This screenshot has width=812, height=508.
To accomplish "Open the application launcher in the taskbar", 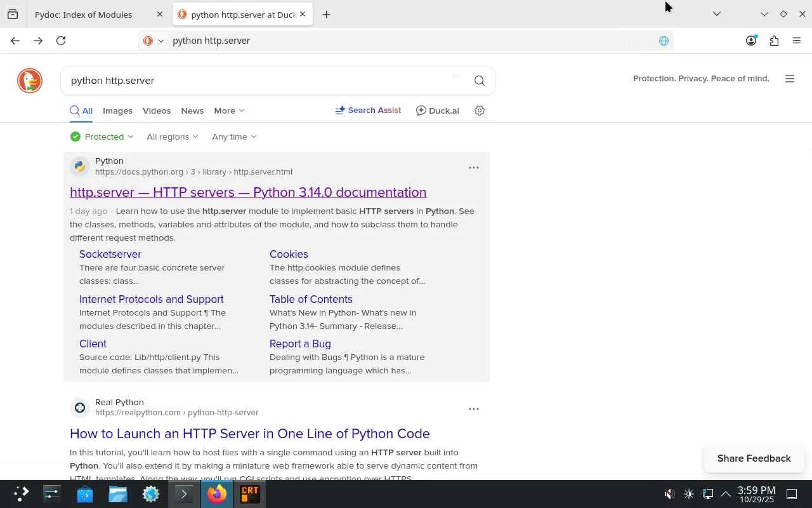I will [21, 494].
